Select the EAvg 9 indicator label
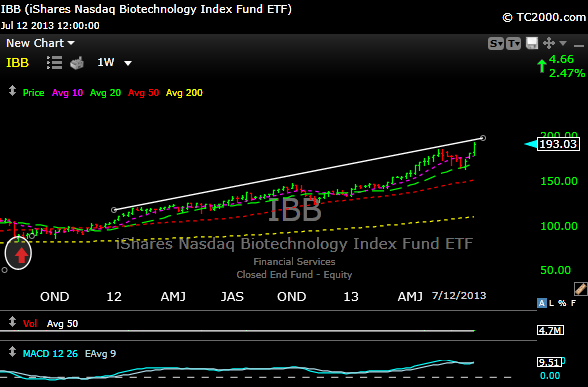Screen dimensions: 588x387 [100, 354]
